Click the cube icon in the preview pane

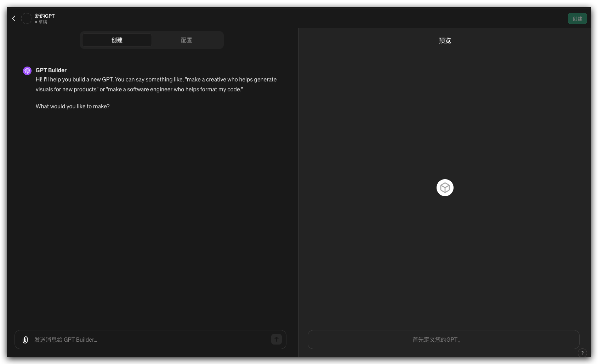coord(445,188)
